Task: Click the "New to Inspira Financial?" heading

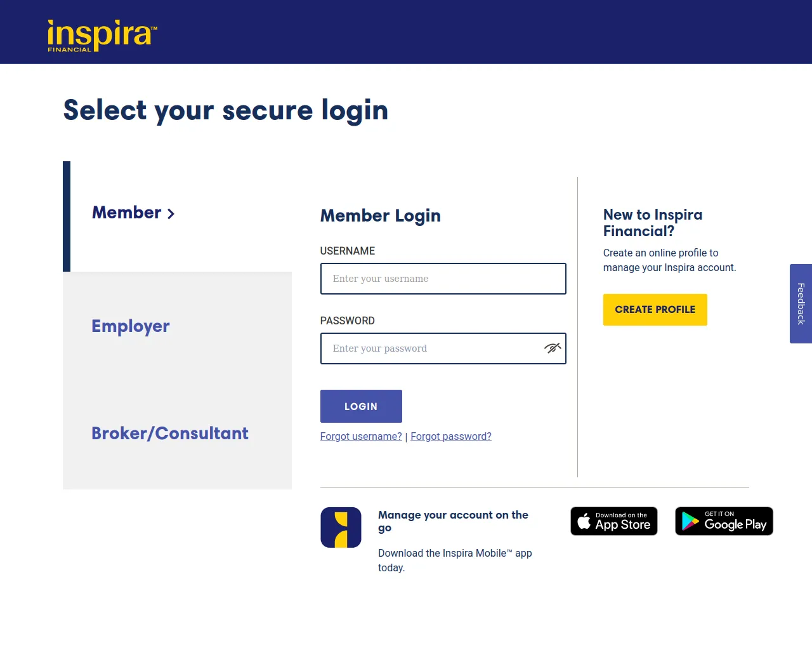Action: click(653, 223)
